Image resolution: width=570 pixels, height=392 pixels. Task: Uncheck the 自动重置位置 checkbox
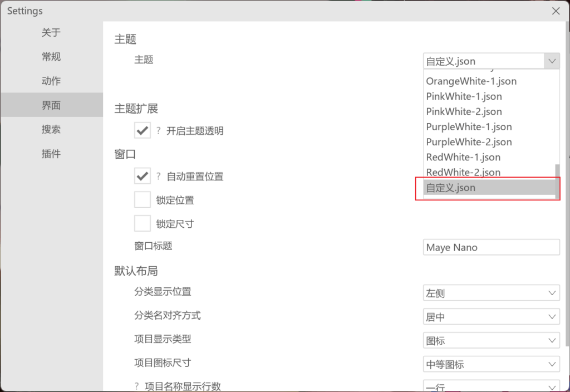coord(142,177)
